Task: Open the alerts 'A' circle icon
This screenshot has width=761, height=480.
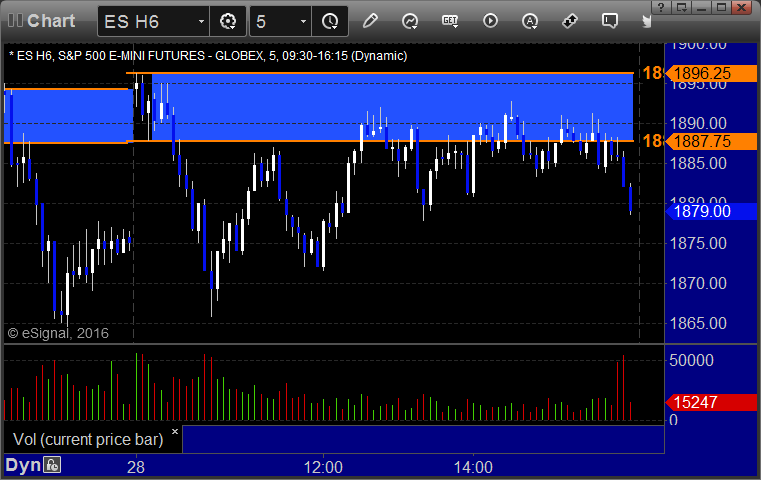Action: 529,21
